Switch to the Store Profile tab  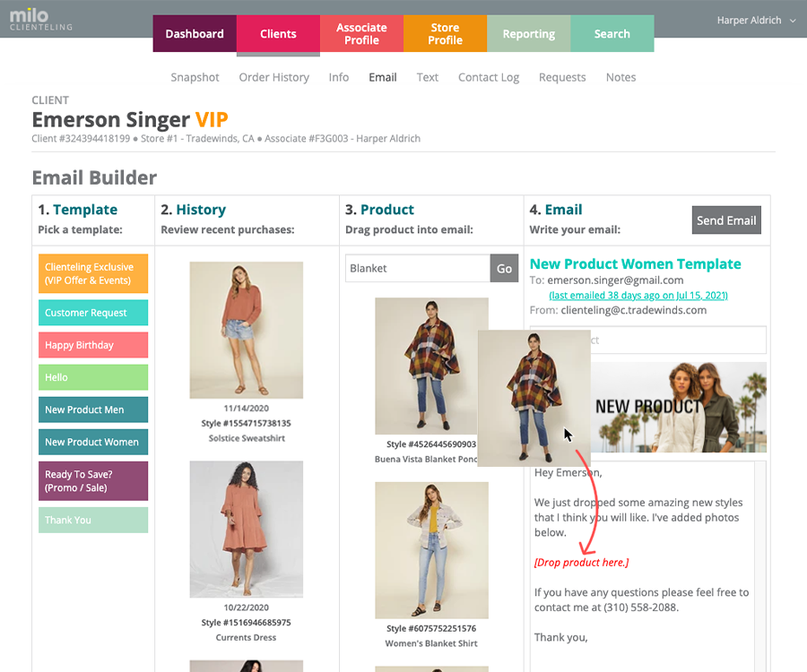tap(445, 33)
